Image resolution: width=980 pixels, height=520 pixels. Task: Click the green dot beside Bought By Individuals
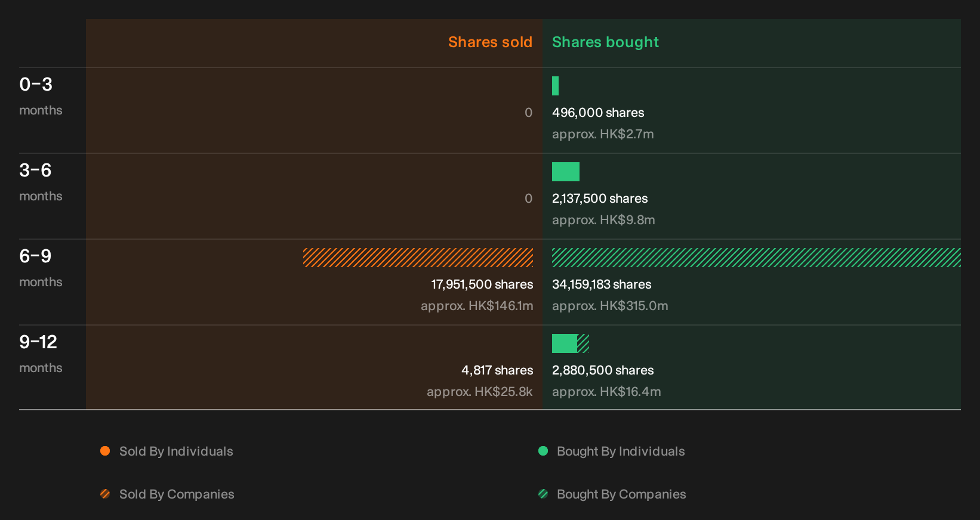[x=543, y=451]
